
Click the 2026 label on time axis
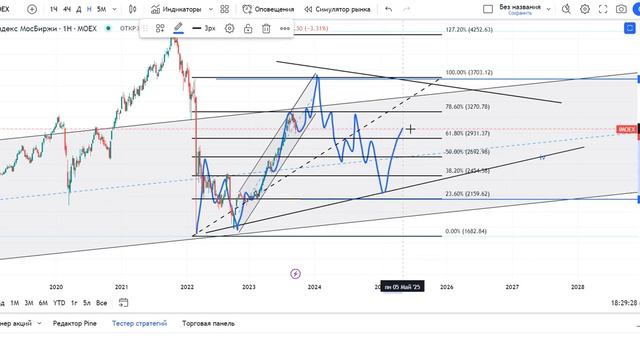tap(447, 287)
